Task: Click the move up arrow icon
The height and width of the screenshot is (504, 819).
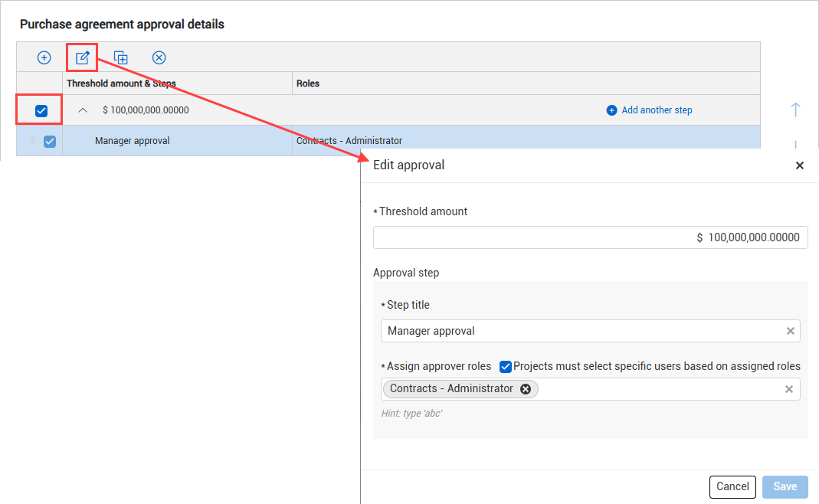Action: coord(795,110)
